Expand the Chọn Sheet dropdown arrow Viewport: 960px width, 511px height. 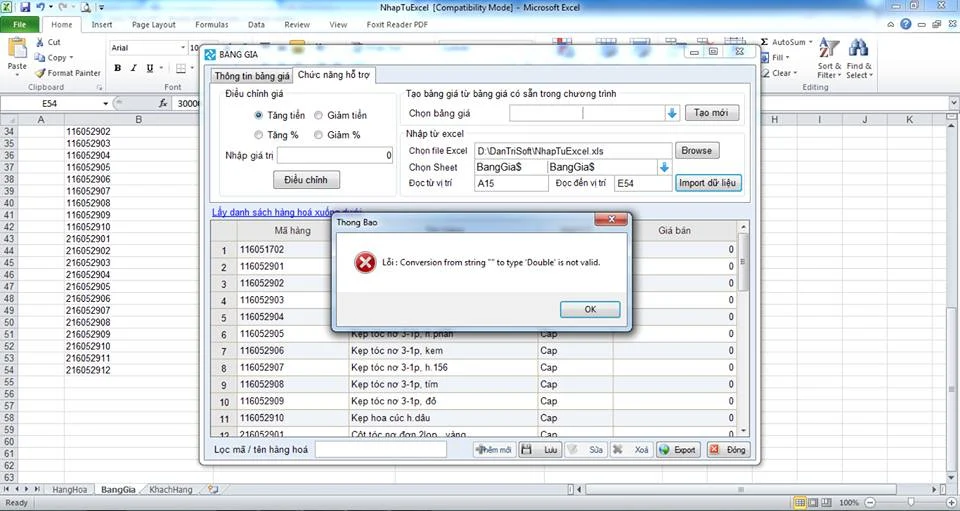pyautogui.click(x=664, y=167)
